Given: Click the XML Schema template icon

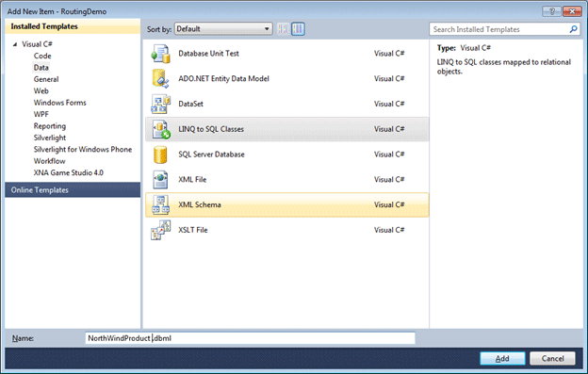Looking at the screenshot, I should pyautogui.click(x=161, y=204).
